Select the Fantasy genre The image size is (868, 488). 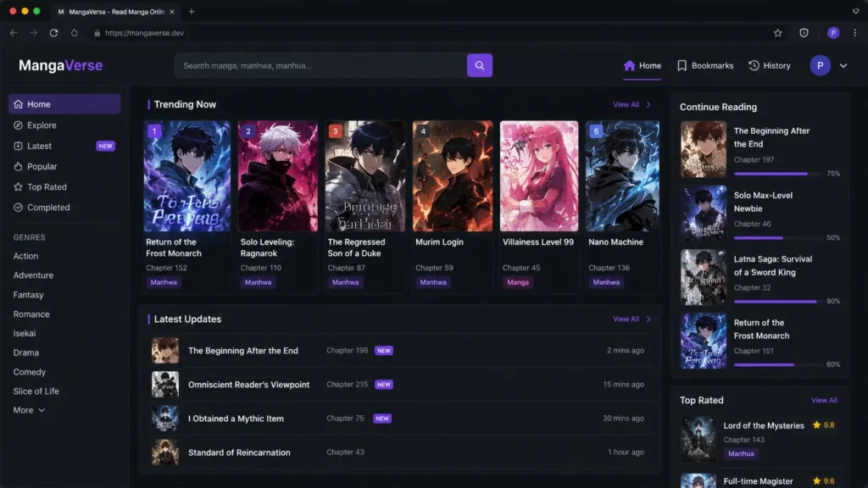click(28, 295)
